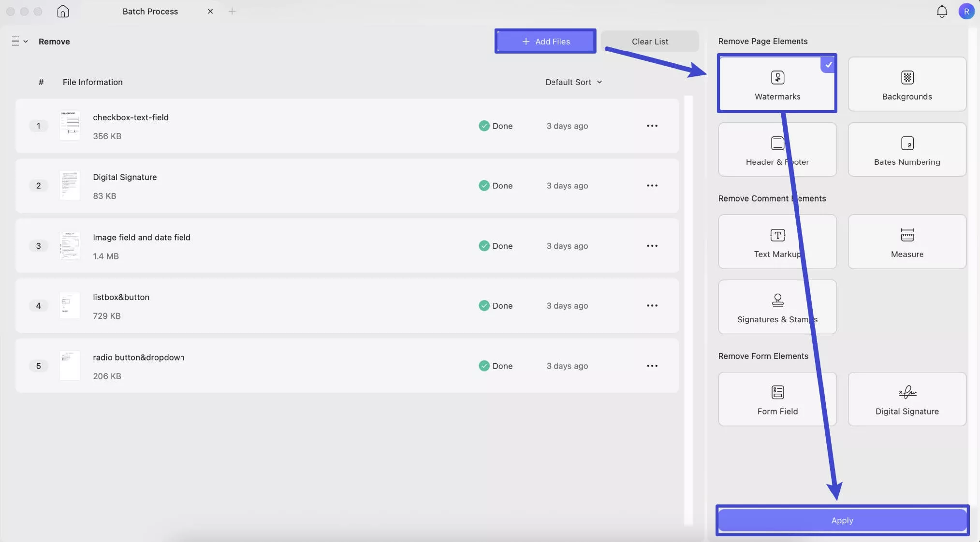
Task: Open the notifications bell
Action: pos(941,12)
